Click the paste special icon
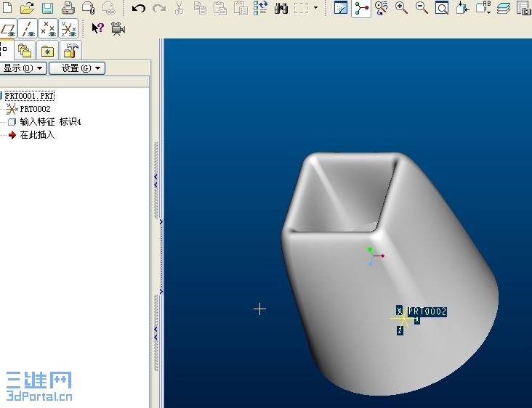Image resolution: width=532 pixels, height=408 pixels. (241, 8)
